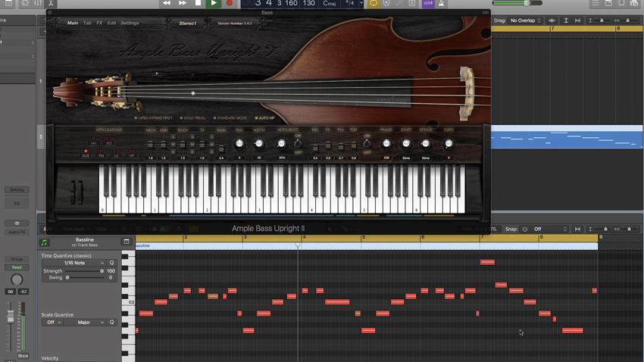The image size is (644, 362).
Task: Click the Auto-Buzz amount knob
Action: click(x=281, y=144)
